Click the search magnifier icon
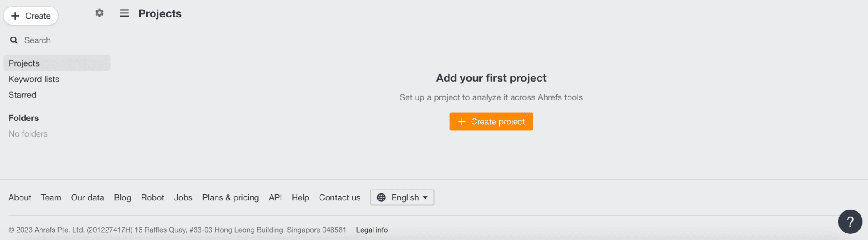 coord(14,40)
